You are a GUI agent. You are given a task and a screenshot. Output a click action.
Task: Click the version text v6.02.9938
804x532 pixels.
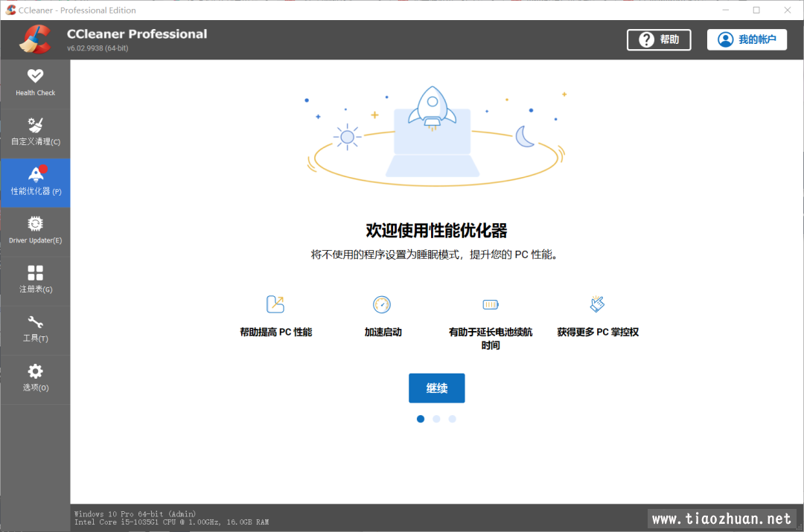click(x=98, y=48)
